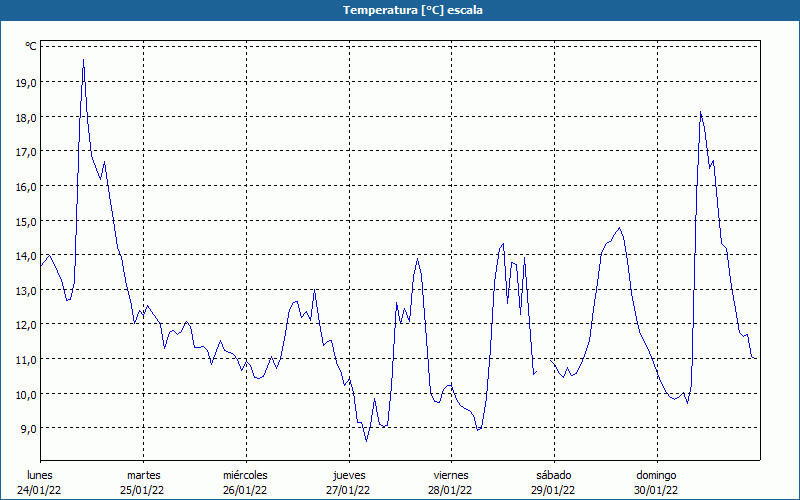Select the 'lunes' day label
Image resolution: width=800 pixels, height=500 pixels.
click(x=40, y=475)
